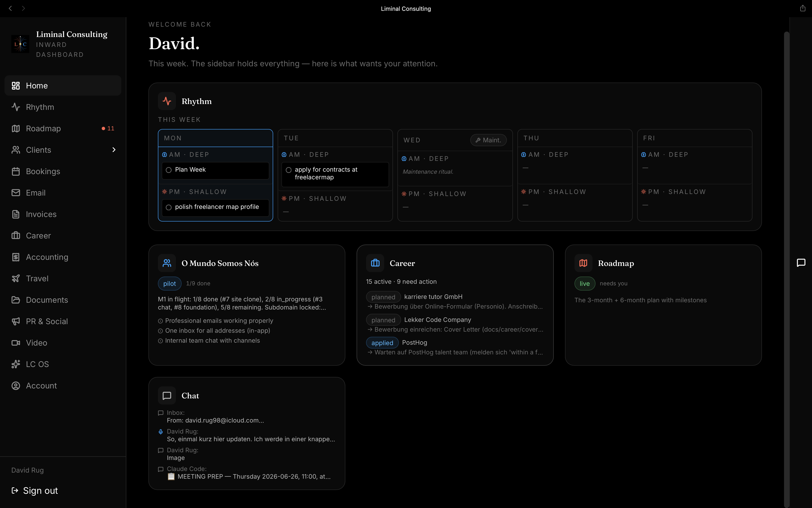Click the sun icon beside Monday PM Shallow
This screenshot has height=508, width=812.
tap(165, 192)
